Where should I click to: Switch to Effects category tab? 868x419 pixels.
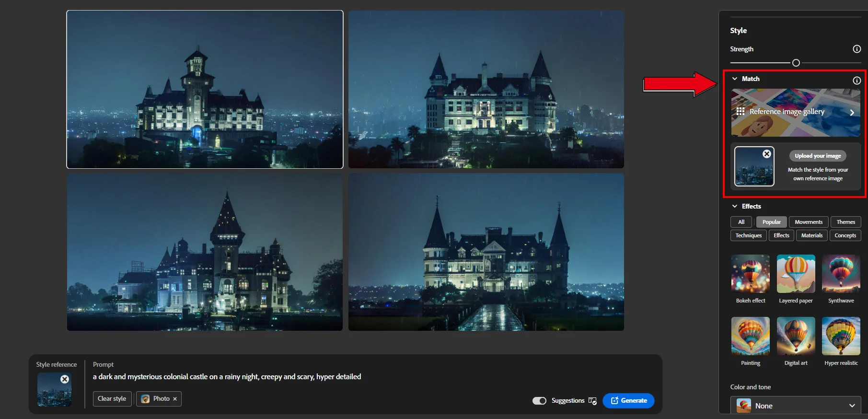pyautogui.click(x=781, y=235)
